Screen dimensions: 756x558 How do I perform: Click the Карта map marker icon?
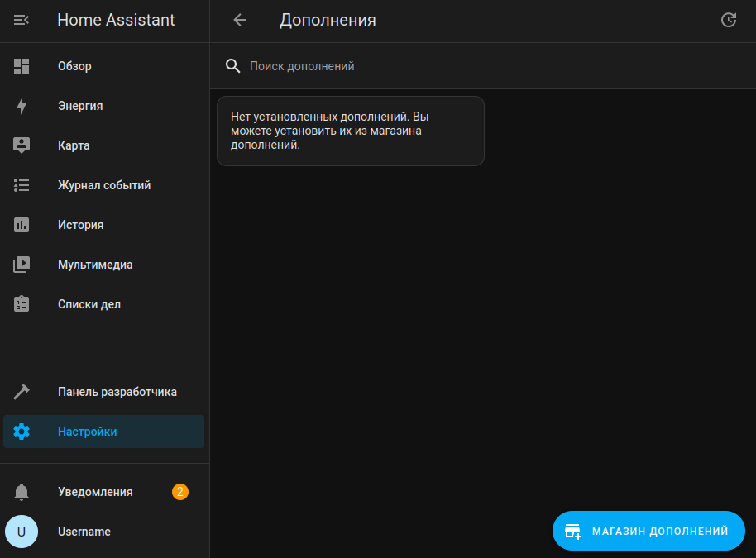click(22, 145)
